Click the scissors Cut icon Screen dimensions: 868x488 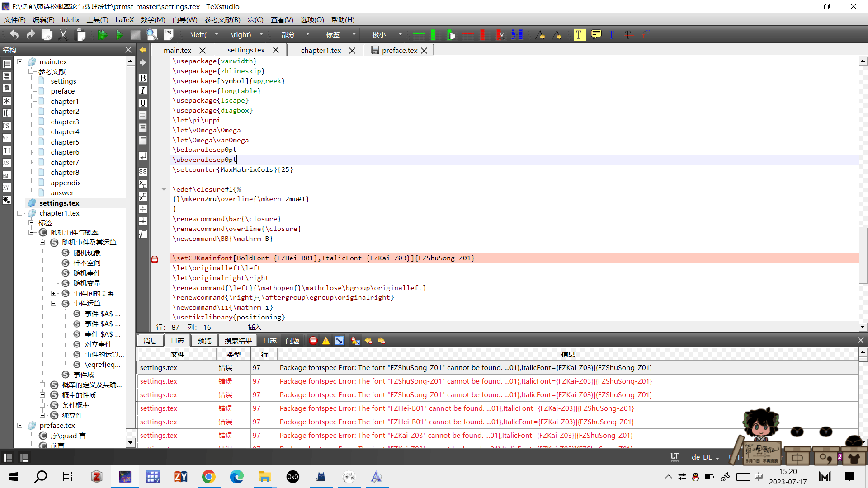tap(63, 35)
